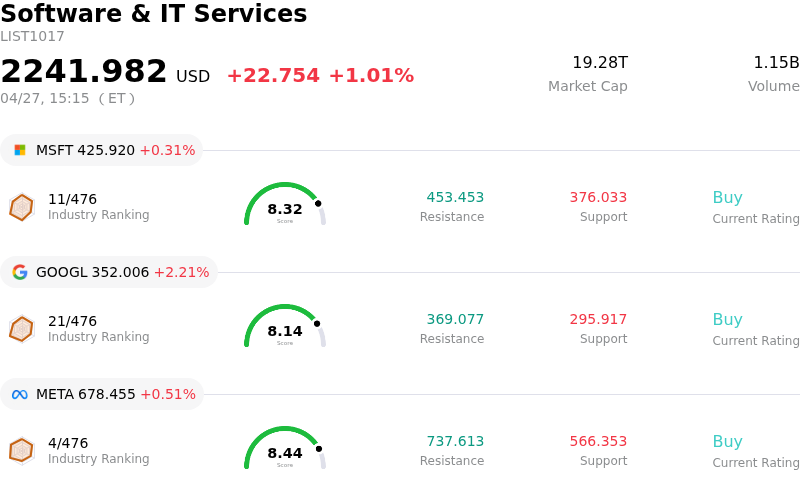Click the MSFT score gauge showing 8.32
The height and width of the screenshot is (488, 800).
285,206
